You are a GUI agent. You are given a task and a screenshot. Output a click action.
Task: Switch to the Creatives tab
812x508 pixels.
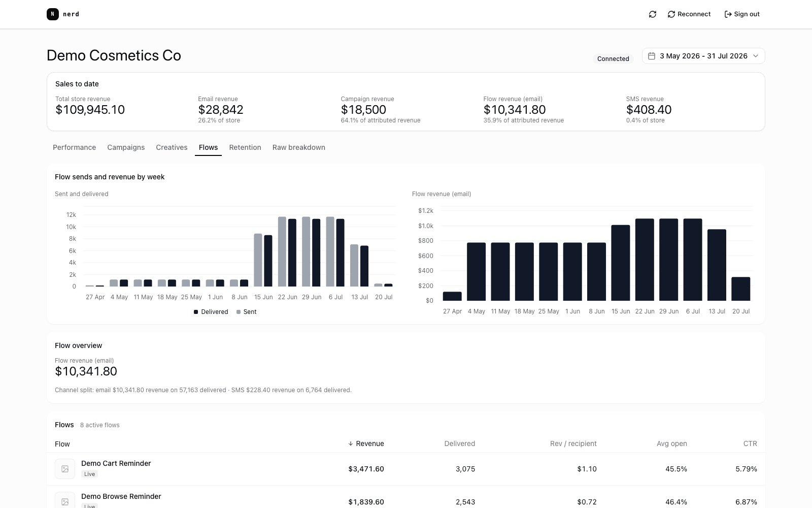[172, 147]
